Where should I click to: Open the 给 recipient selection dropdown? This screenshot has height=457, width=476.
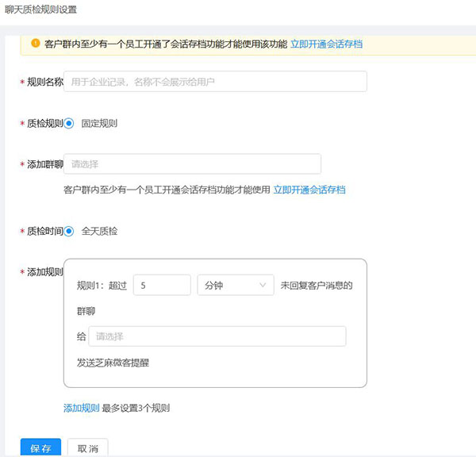click(x=217, y=336)
